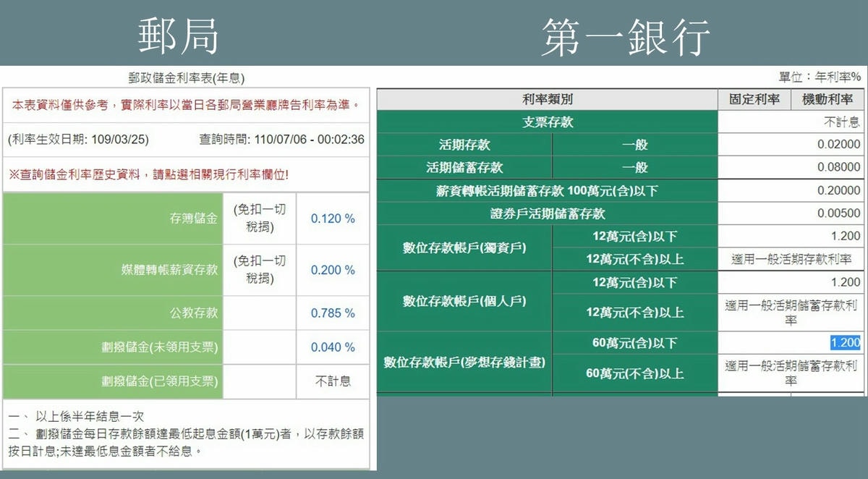Click the 60萬元(含)以下 tier cell
This screenshot has height=479, width=868.
635,343
